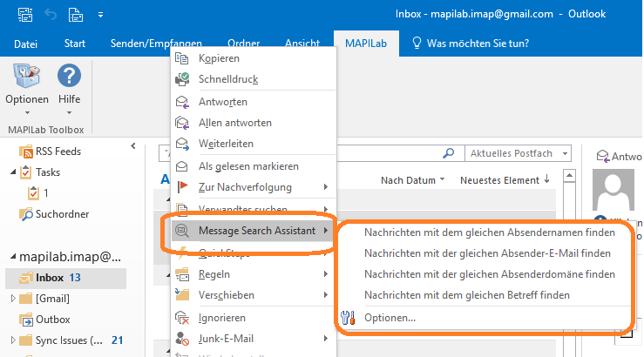This screenshot has height=357, width=644.
Task: Click the lightbulb Tell Me icon
Action: pyautogui.click(x=417, y=43)
